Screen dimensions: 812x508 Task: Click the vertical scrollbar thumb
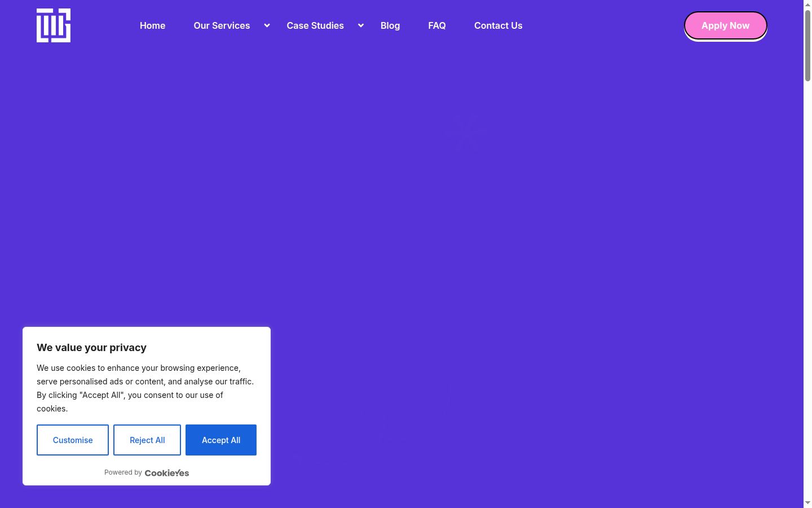807,46
